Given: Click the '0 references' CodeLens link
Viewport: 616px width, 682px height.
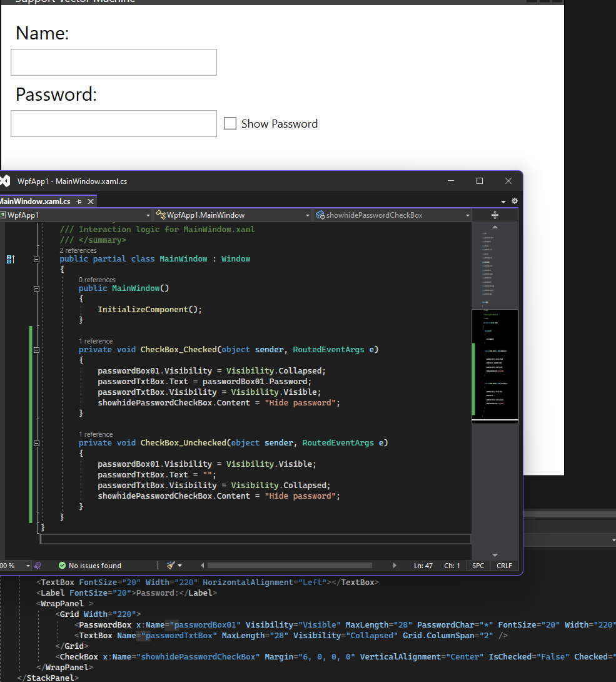Looking at the screenshot, I should pos(97,280).
